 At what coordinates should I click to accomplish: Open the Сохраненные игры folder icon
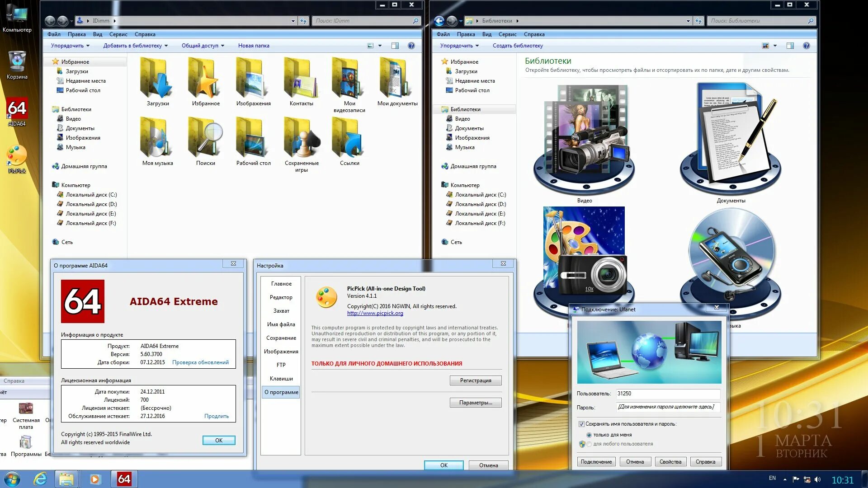[x=302, y=138]
